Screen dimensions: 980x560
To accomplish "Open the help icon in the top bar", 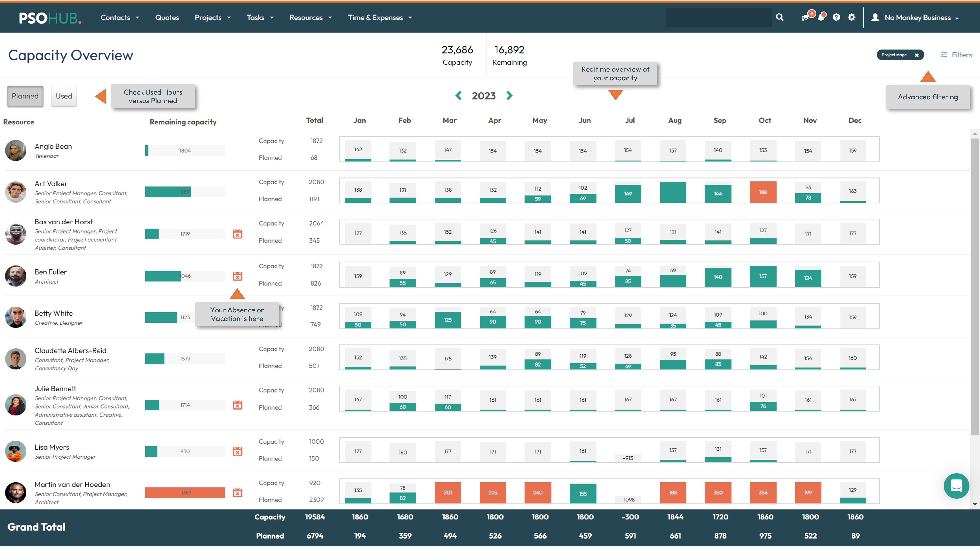I will click(837, 17).
